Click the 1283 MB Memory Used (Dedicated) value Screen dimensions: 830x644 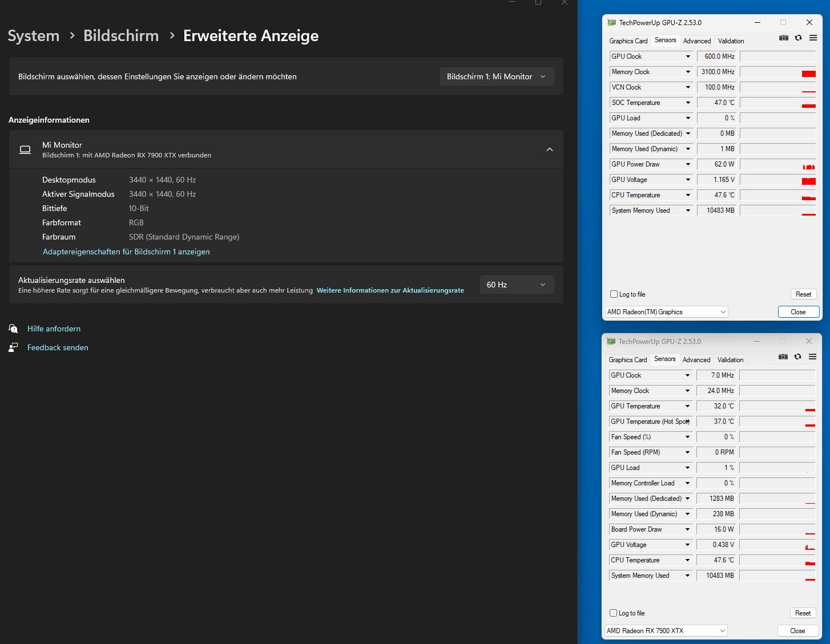click(716, 499)
